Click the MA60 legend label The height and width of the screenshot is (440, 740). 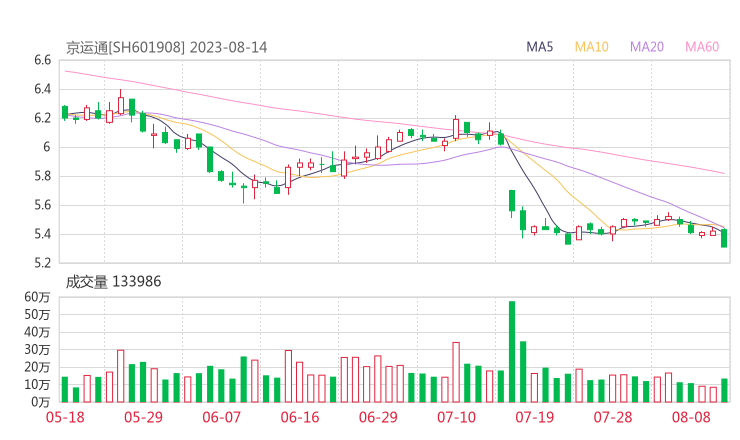[702, 47]
